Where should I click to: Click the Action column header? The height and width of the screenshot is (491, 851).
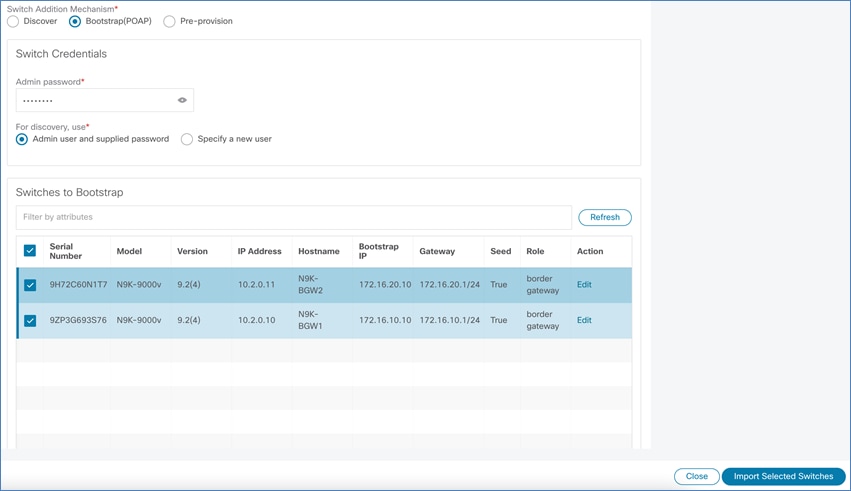point(590,251)
